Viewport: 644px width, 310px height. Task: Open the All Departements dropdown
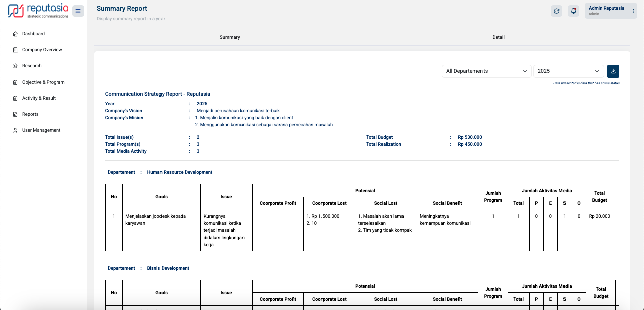tap(486, 71)
